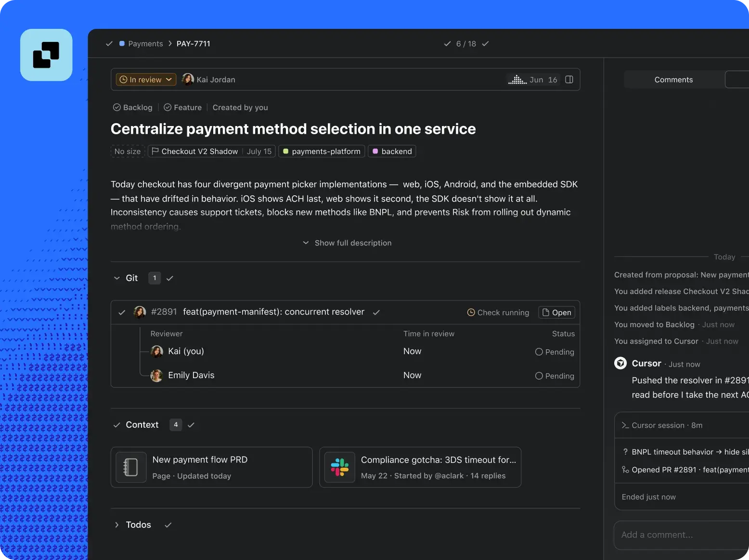This screenshot has height=560, width=749.
Task: Click the green payments-platform label dot
Action: point(285,151)
